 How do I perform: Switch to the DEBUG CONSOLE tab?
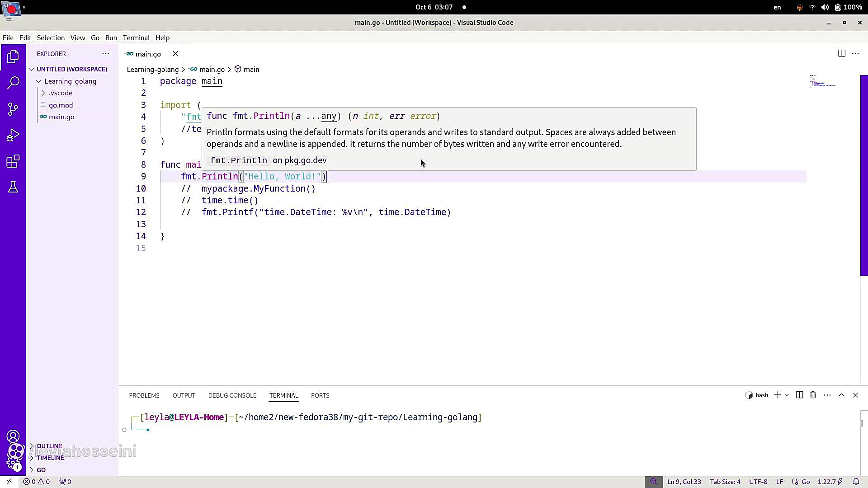click(232, 395)
